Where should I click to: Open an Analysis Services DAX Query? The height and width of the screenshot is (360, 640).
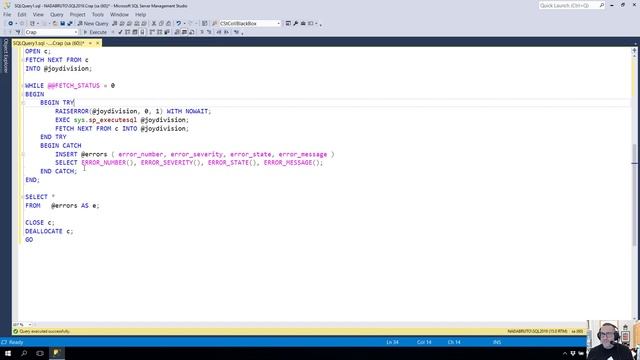pyautogui.click(x=144, y=23)
